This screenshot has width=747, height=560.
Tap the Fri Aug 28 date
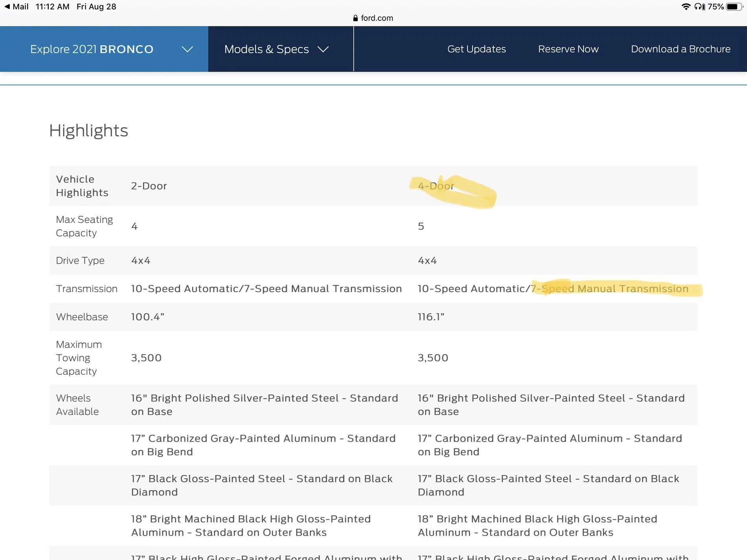(96, 7)
